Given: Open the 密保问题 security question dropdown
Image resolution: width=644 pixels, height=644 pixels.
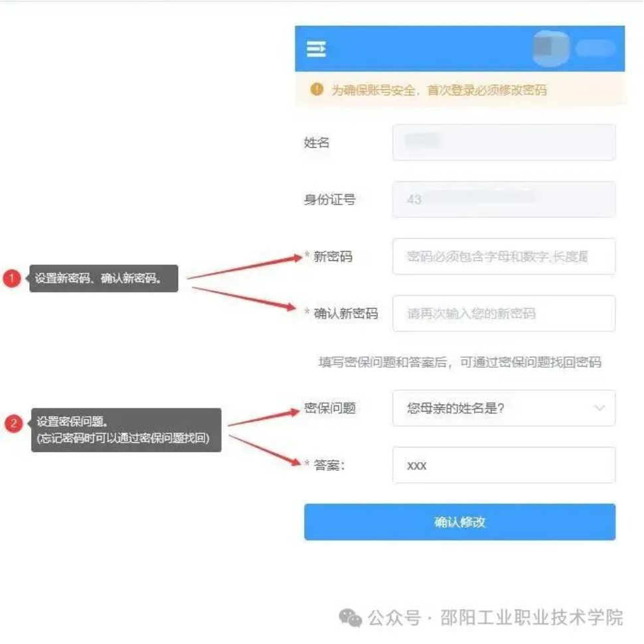Looking at the screenshot, I should pos(503,408).
